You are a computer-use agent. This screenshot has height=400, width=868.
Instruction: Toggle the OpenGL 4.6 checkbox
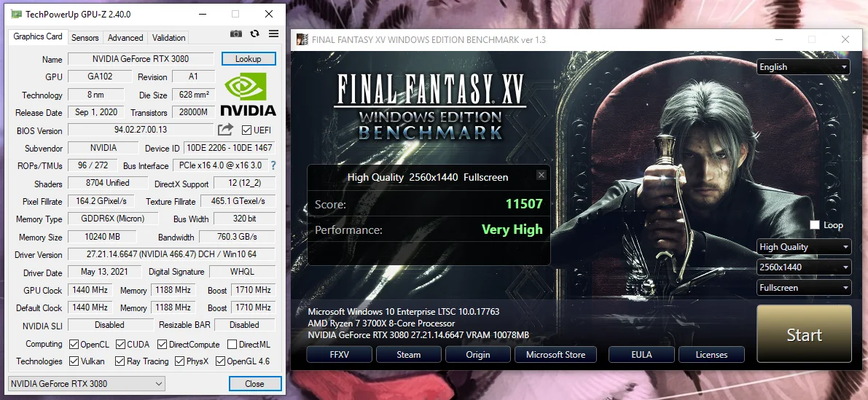click(x=220, y=361)
